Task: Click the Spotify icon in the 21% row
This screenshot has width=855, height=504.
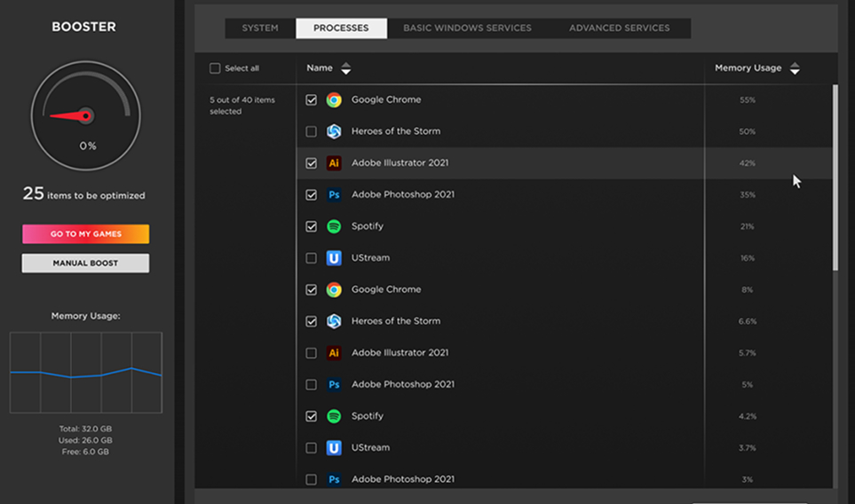Action: pos(334,226)
